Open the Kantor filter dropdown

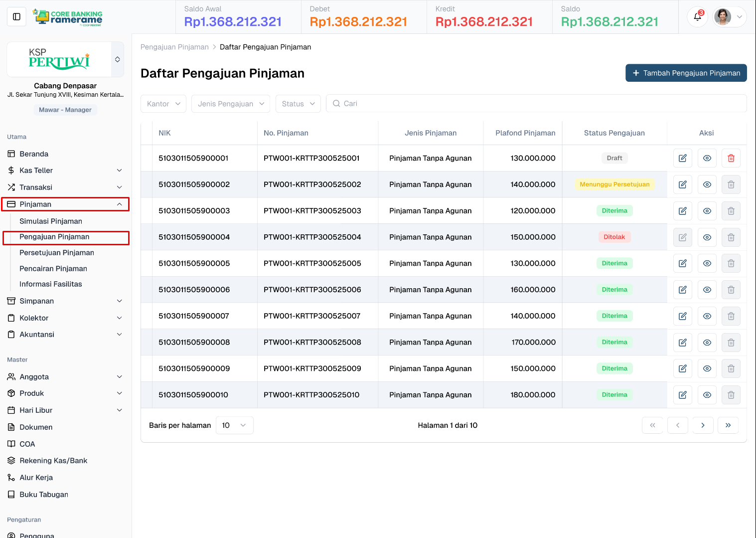(x=163, y=103)
